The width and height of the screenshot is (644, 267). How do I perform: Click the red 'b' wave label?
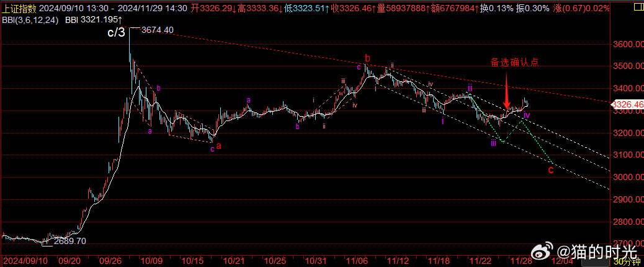(367, 59)
